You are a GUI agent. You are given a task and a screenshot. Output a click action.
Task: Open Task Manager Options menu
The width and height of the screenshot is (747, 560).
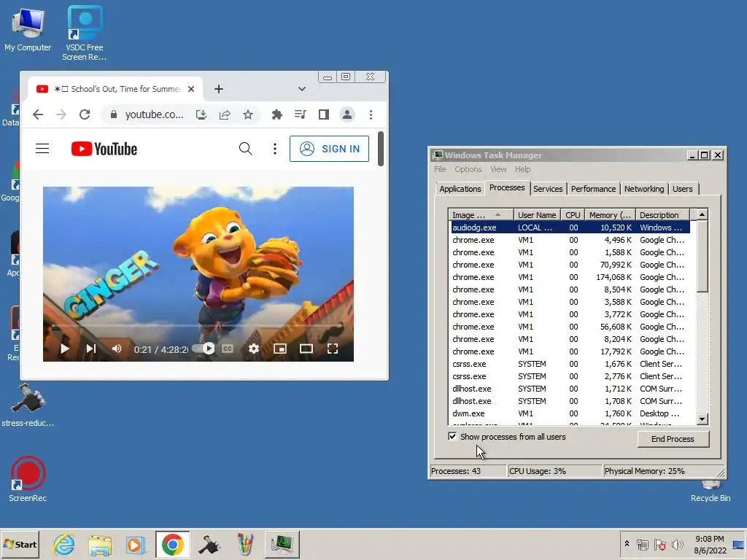point(468,169)
